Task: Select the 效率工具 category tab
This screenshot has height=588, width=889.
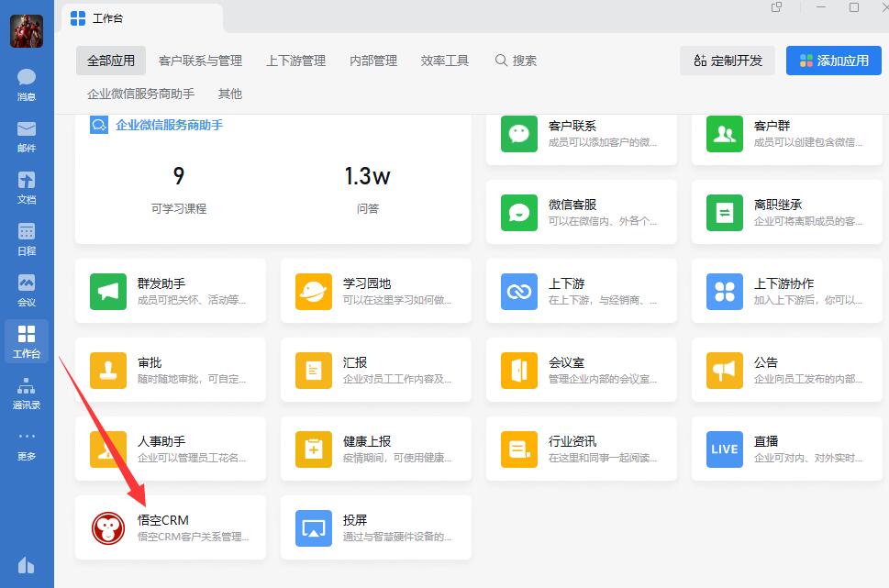Action: pos(445,61)
